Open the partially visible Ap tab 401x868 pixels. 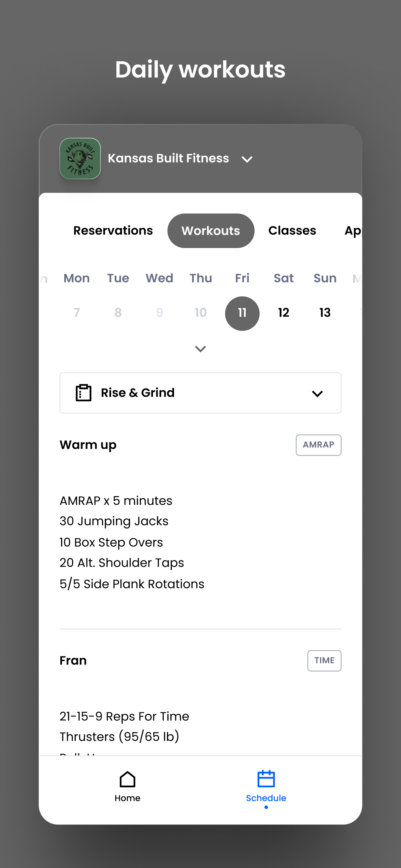[x=353, y=231]
